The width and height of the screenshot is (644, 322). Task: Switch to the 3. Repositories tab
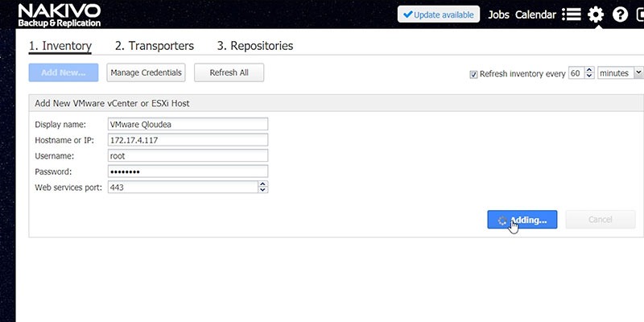coord(255,46)
